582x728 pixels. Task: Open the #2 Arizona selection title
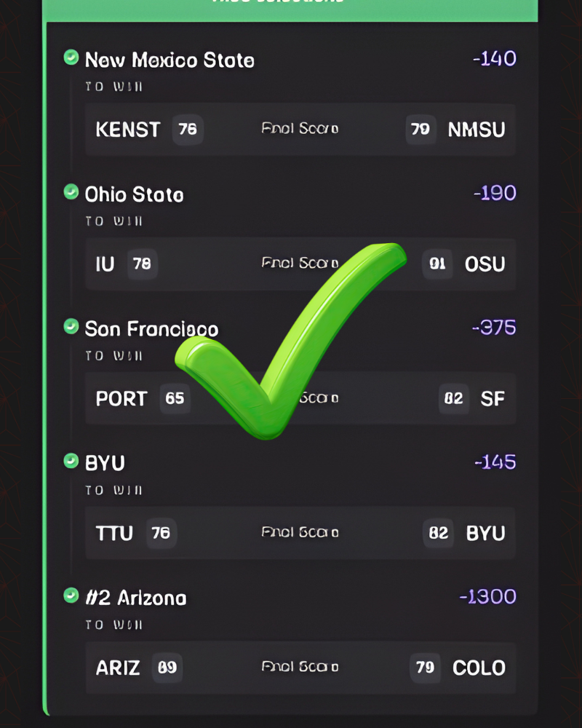click(135, 598)
